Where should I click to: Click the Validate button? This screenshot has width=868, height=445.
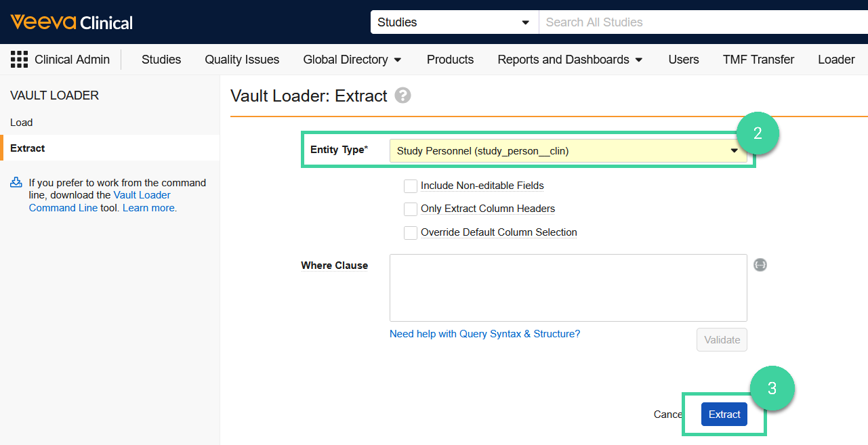[x=722, y=340]
